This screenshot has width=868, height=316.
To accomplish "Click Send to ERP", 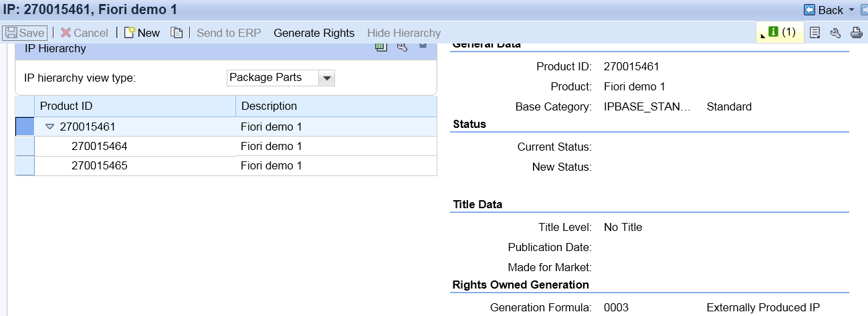I will (x=229, y=33).
